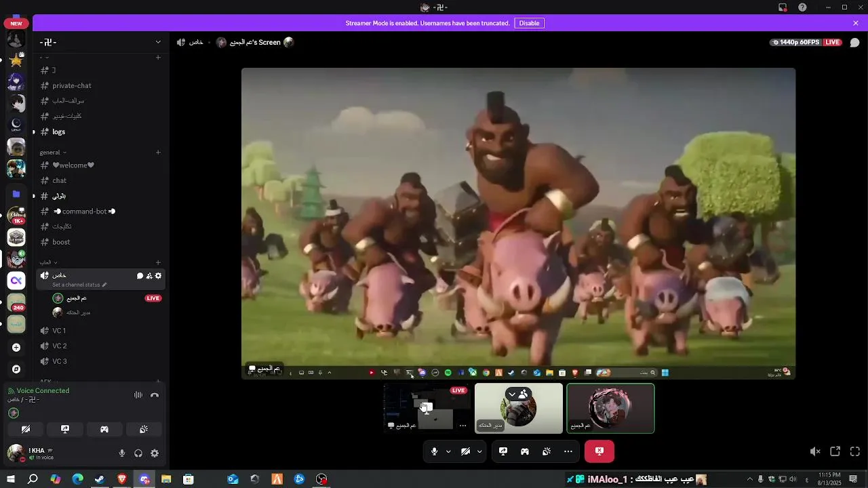Open the server with the 240 badge
The width and height of the screenshot is (868, 488).
coord(16,302)
